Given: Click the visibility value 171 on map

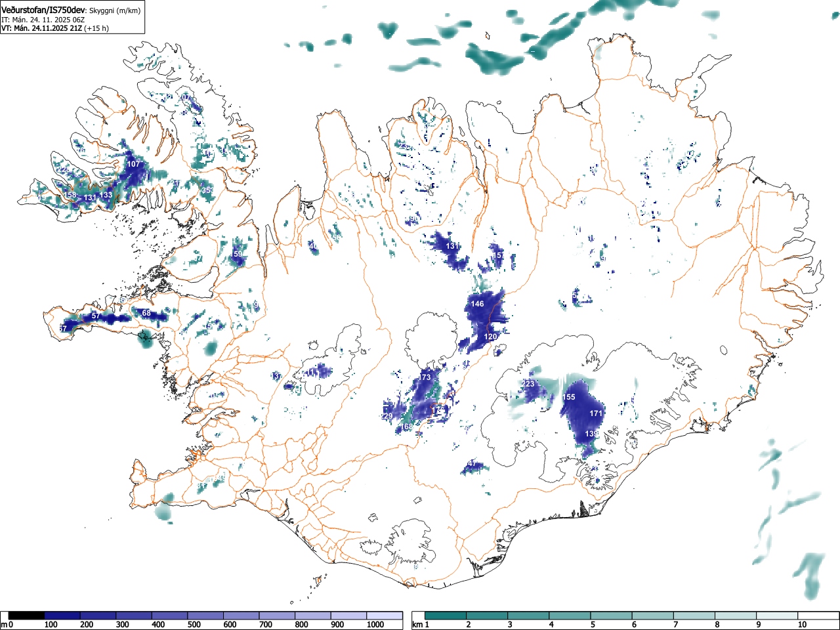Looking at the screenshot, I should 596,413.
